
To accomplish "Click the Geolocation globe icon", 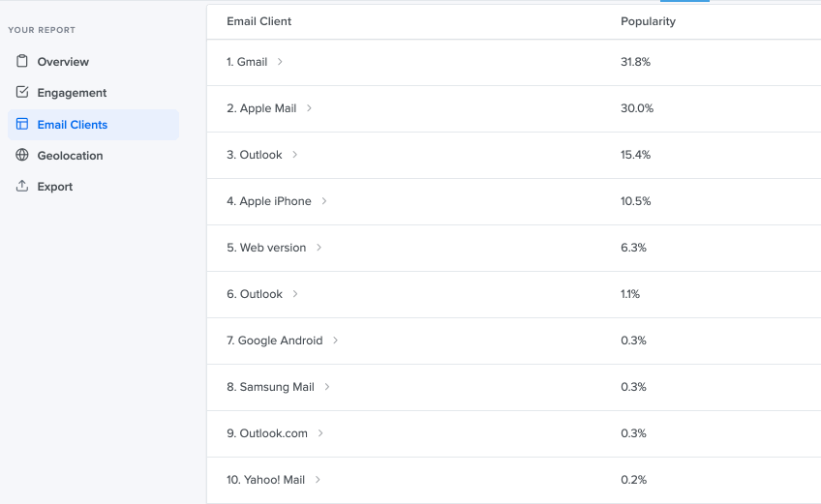I will (22, 155).
